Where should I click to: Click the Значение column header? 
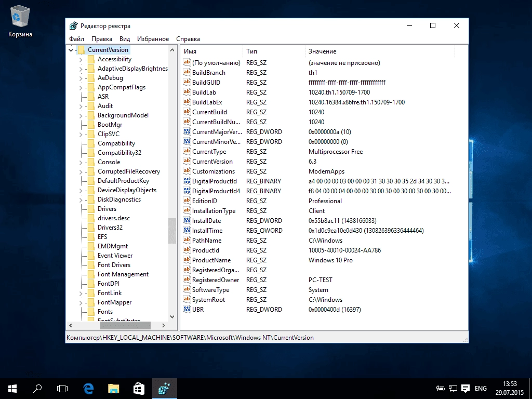pos(380,51)
